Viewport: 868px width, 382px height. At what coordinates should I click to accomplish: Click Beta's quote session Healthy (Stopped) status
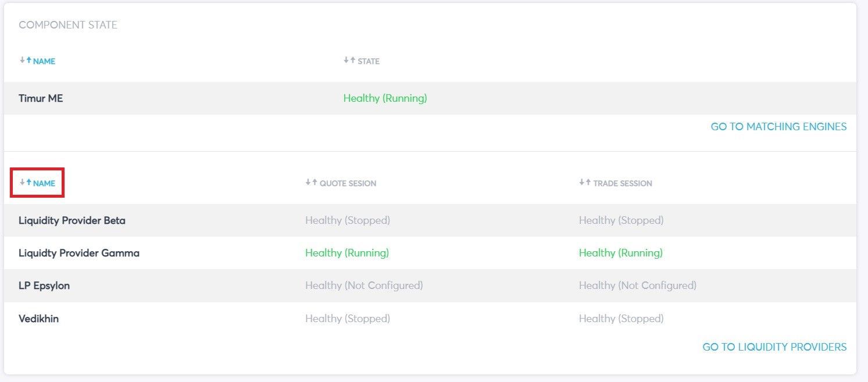tap(348, 220)
